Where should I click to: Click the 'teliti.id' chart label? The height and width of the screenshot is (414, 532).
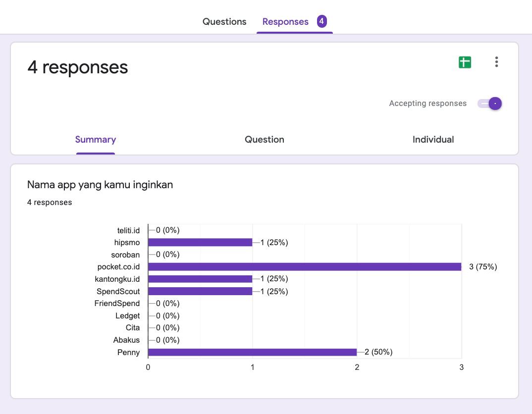click(x=128, y=231)
